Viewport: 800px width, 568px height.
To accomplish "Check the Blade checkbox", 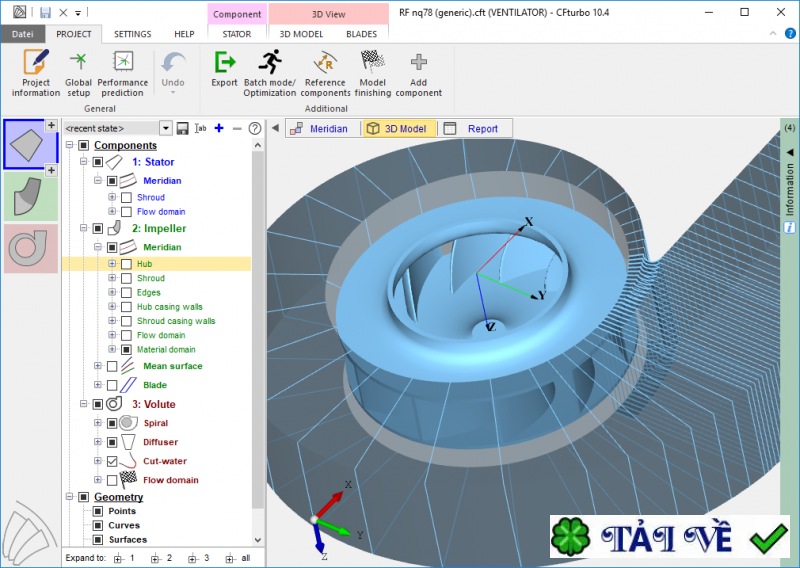I will tap(112, 385).
